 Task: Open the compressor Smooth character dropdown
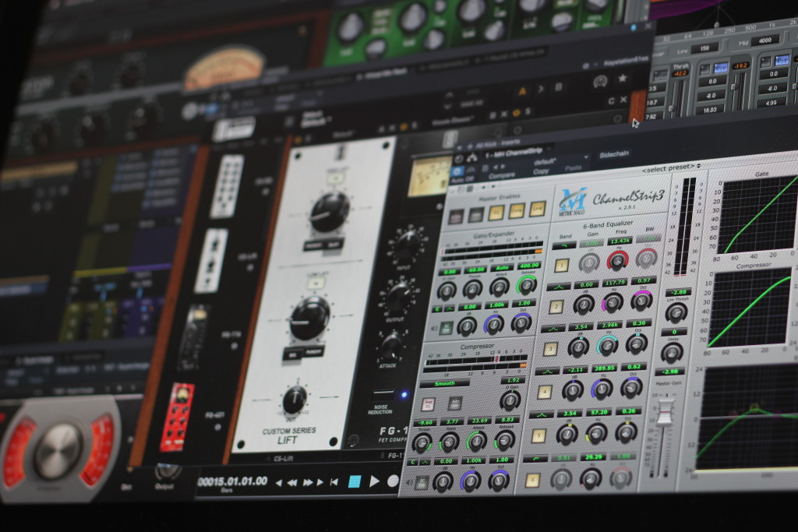pyautogui.click(x=445, y=383)
